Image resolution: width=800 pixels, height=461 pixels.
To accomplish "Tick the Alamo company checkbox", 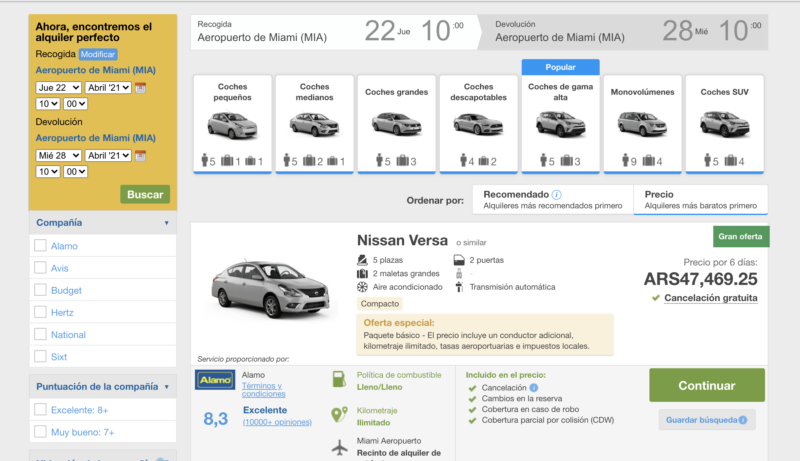I will pyautogui.click(x=40, y=246).
